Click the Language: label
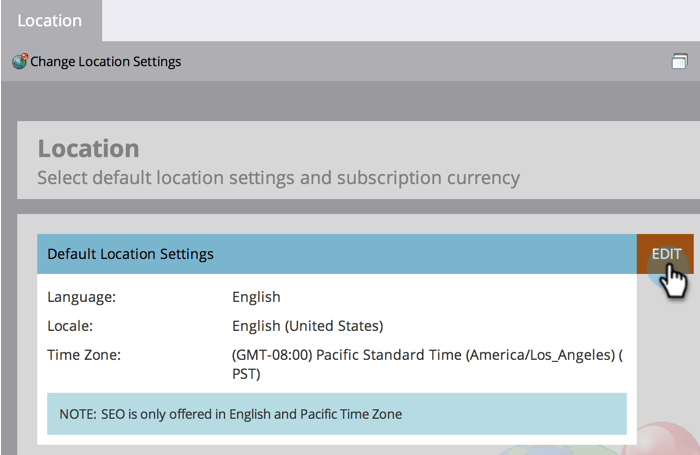This screenshot has height=455, width=700. pyautogui.click(x=82, y=297)
